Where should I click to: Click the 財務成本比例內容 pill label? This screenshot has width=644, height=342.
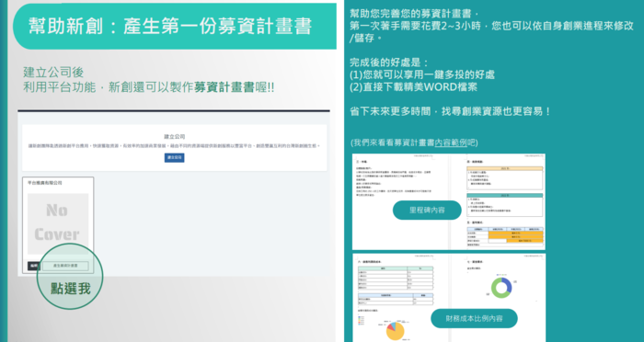[x=474, y=318]
